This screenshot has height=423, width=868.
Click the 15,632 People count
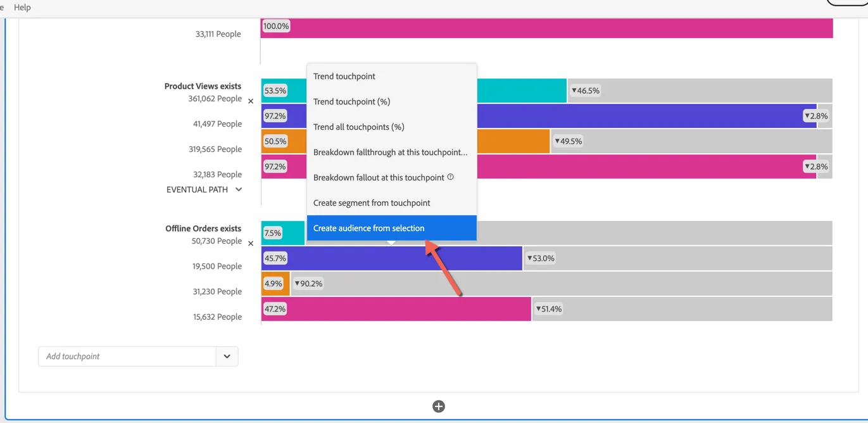click(x=217, y=317)
